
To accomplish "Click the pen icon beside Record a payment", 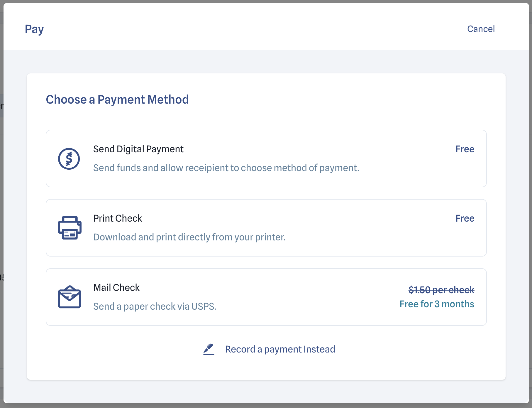I will 209,349.
